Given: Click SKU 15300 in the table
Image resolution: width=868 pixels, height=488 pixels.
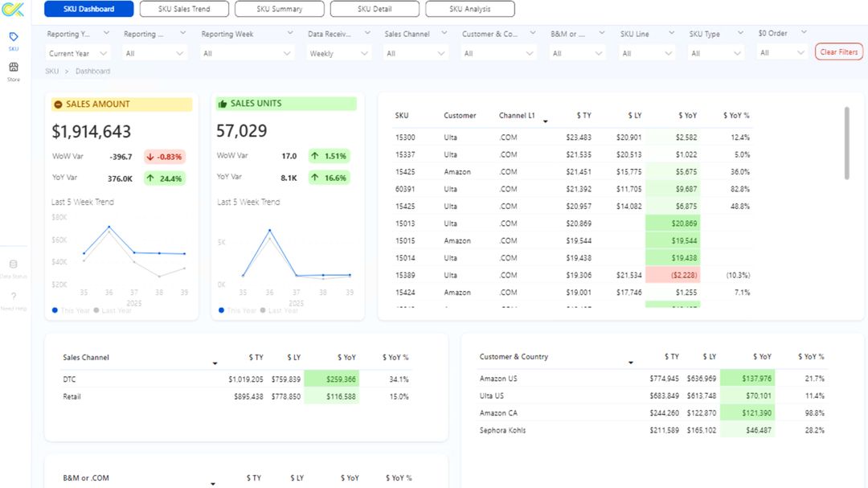Looking at the screenshot, I should click(x=405, y=137).
